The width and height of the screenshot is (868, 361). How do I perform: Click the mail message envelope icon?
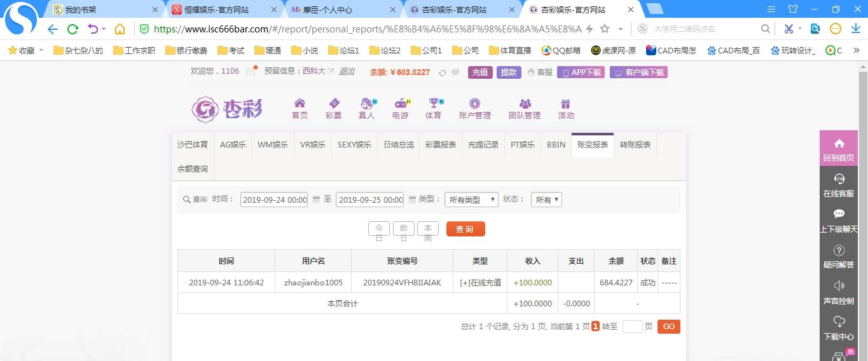click(x=251, y=72)
